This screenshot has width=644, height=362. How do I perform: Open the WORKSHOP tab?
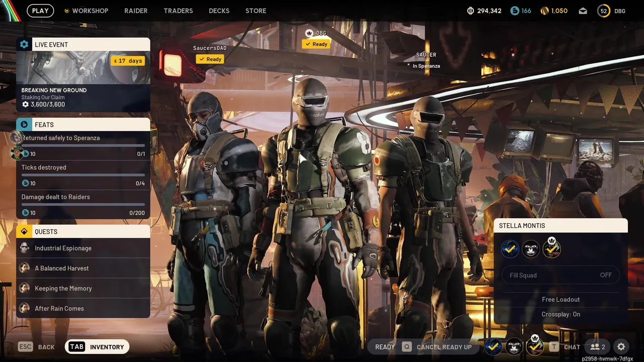(x=90, y=11)
